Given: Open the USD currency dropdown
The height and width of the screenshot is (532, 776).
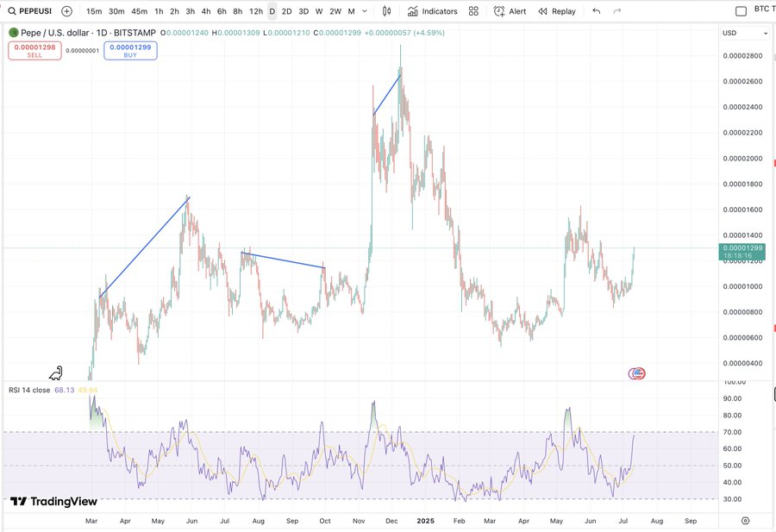Looking at the screenshot, I should (745, 33).
